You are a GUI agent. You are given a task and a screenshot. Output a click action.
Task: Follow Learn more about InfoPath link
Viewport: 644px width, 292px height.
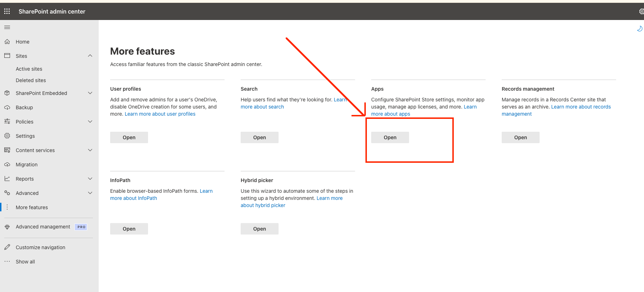pos(133,198)
